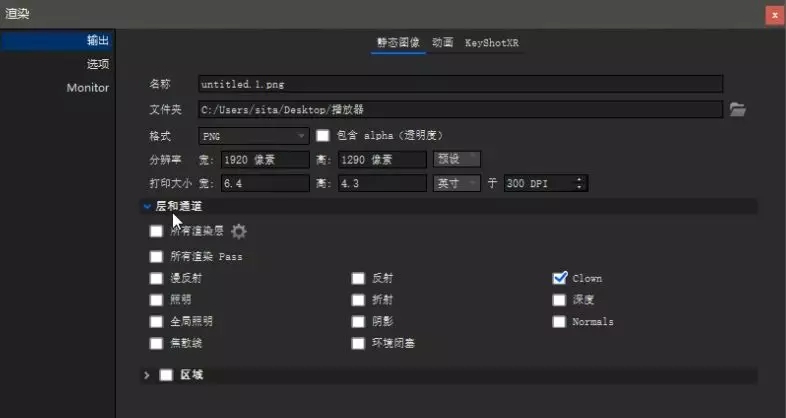Enable the 折射 pass checkbox

pos(358,300)
